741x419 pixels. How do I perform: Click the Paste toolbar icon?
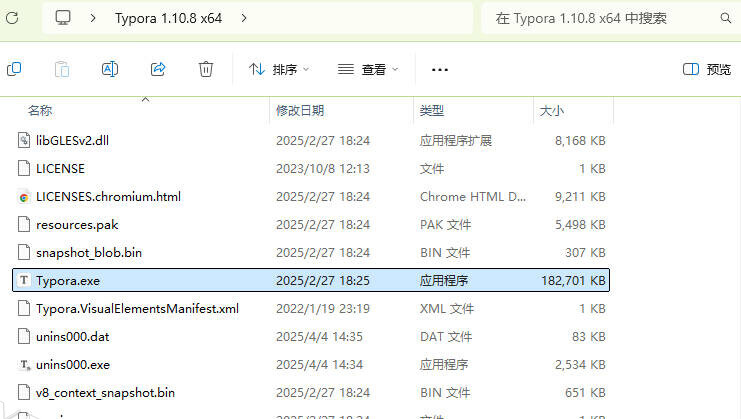(62, 69)
